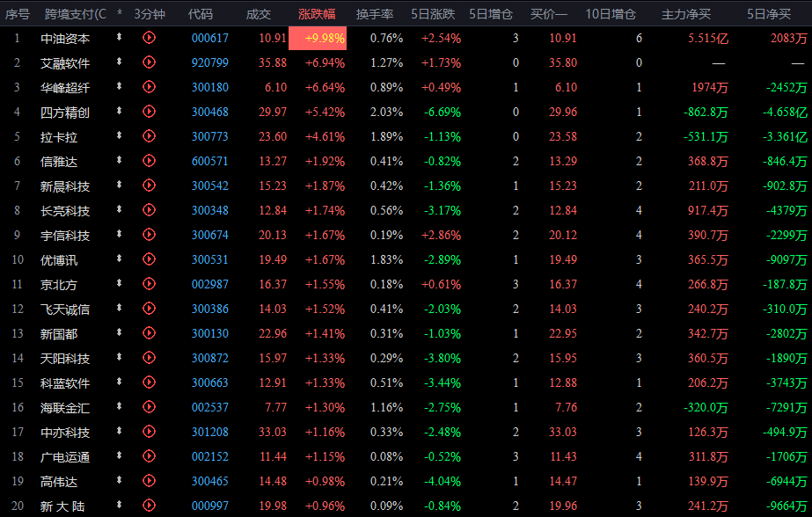Click the marker icon beside 海联金汇
The image size is (812, 517).
point(119,407)
